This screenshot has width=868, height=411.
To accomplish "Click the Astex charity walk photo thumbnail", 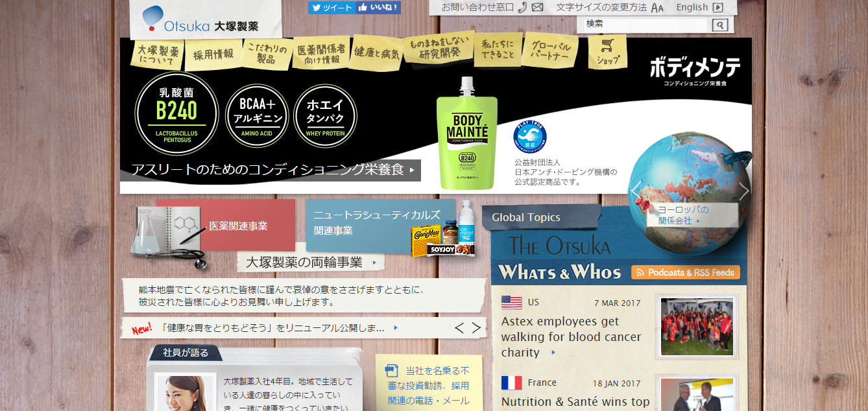I will 696,327.
